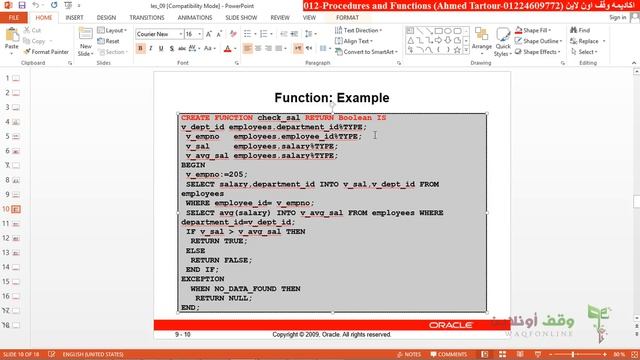Open Align Text dropdown
Image resolution: width=640 pixels, height=360 pixels.
[x=354, y=41]
